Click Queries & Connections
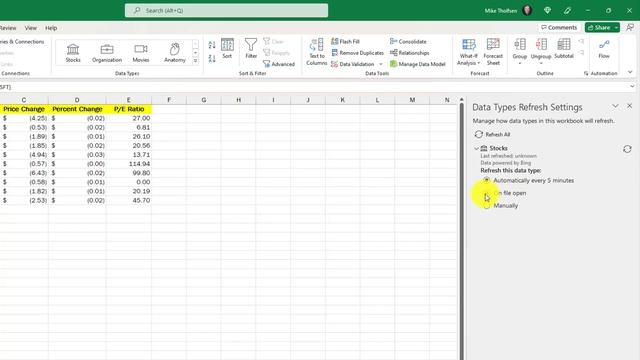Viewport: 640px width, 360px height. (22, 42)
